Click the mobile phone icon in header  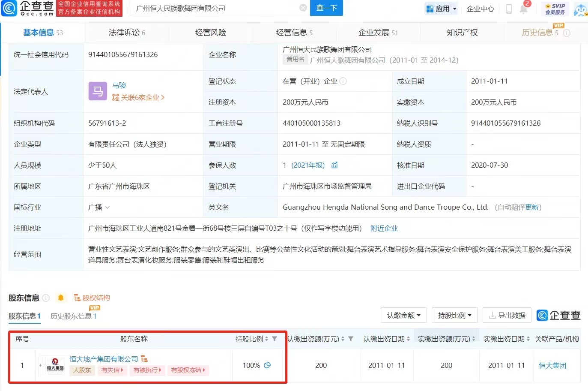coord(509,9)
